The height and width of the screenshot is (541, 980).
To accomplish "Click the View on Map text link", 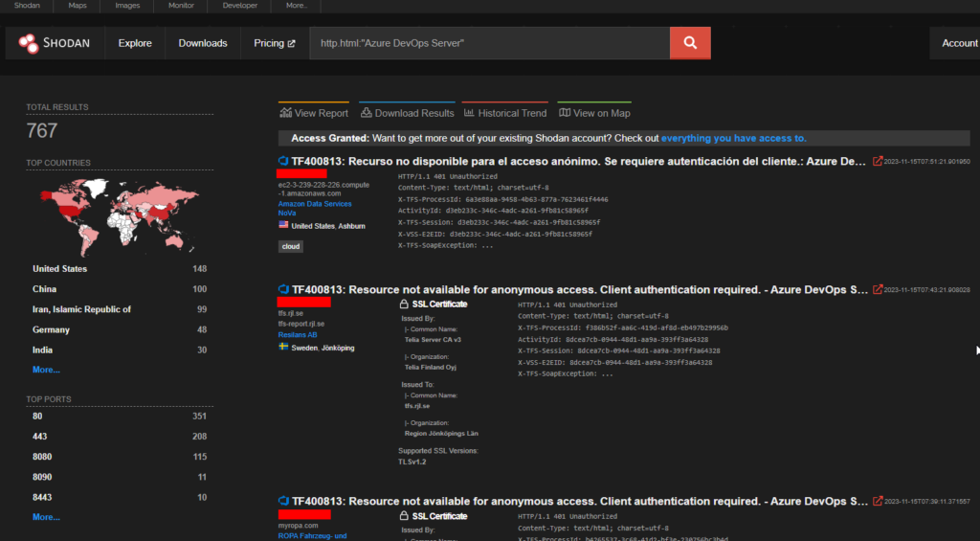I will pos(602,113).
